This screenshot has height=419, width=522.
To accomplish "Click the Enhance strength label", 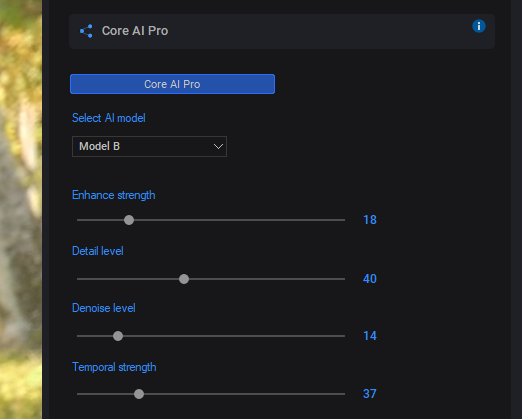I will 114,195.
